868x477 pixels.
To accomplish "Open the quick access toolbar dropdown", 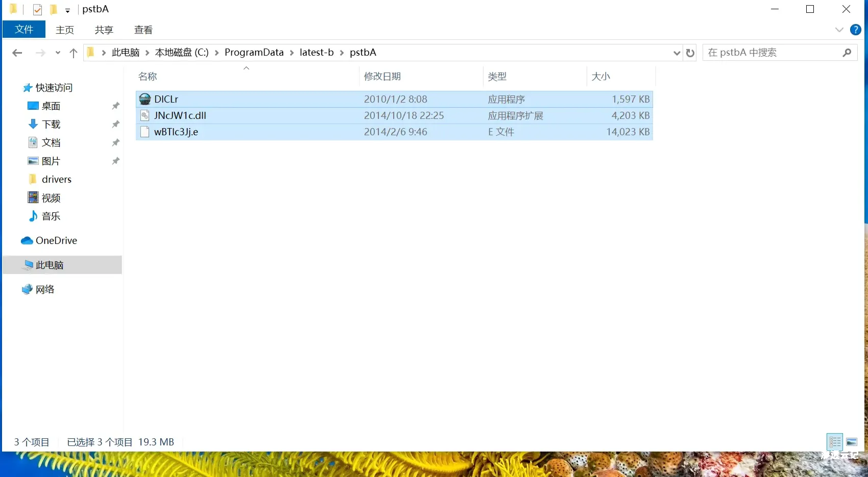I will [67, 10].
